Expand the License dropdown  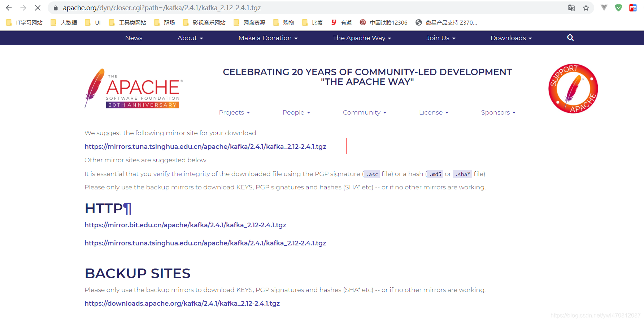pyautogui.click(x=434, y=112)
